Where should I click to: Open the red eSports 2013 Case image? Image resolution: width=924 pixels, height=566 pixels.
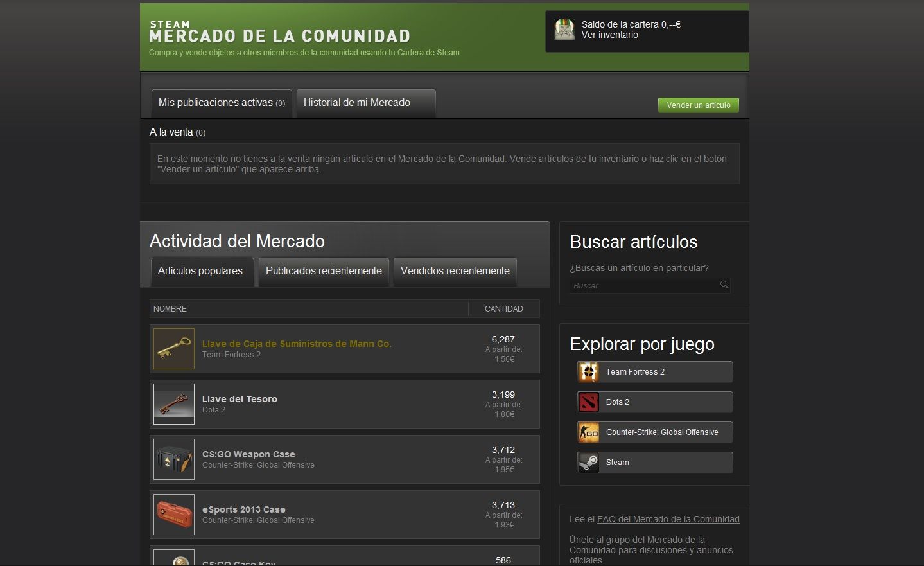pos(174,515)
